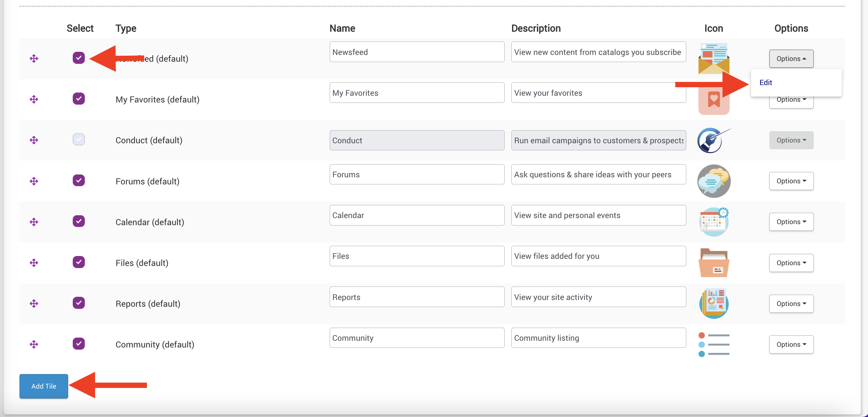Image resolution: width=868 pixels, height=417 pixels.
Task: Click the Reports charts tile icon
Action: coord(714,304)
